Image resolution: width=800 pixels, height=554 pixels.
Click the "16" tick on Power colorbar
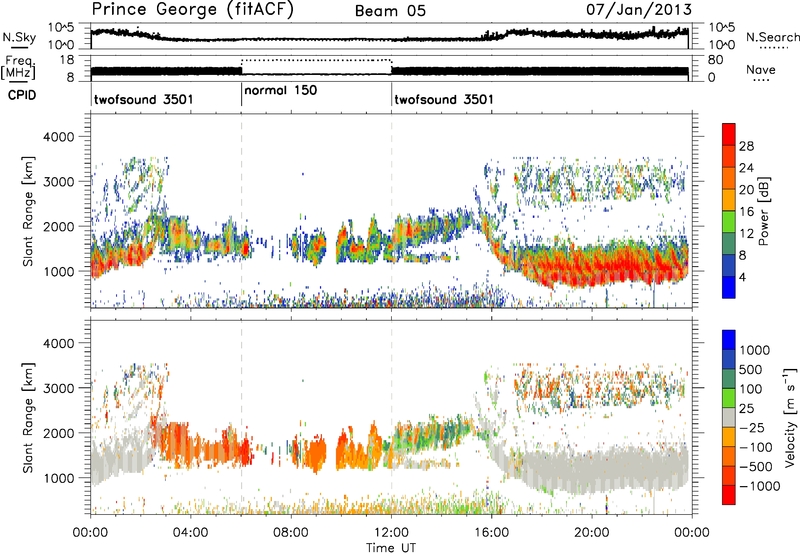(746, 212)
